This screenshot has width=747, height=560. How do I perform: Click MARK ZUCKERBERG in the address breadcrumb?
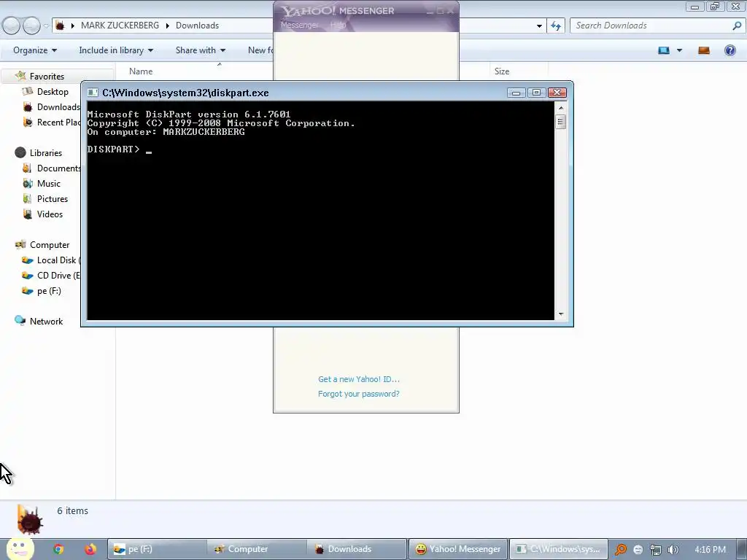(120, 26)
